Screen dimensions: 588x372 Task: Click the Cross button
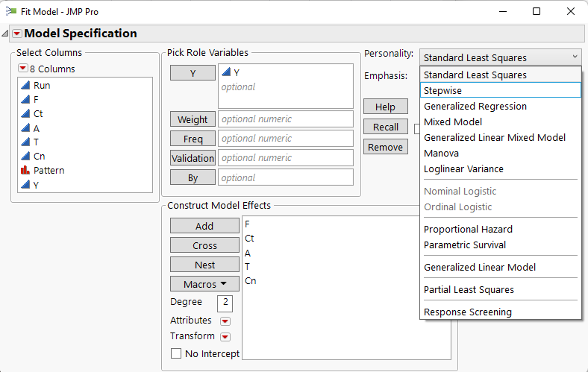pyautogui.click(x=204, y=245)
